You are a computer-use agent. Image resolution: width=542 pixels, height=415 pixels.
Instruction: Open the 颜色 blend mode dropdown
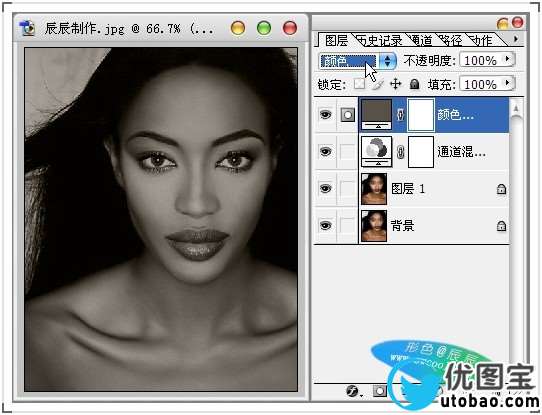click(x=357, y=61)
